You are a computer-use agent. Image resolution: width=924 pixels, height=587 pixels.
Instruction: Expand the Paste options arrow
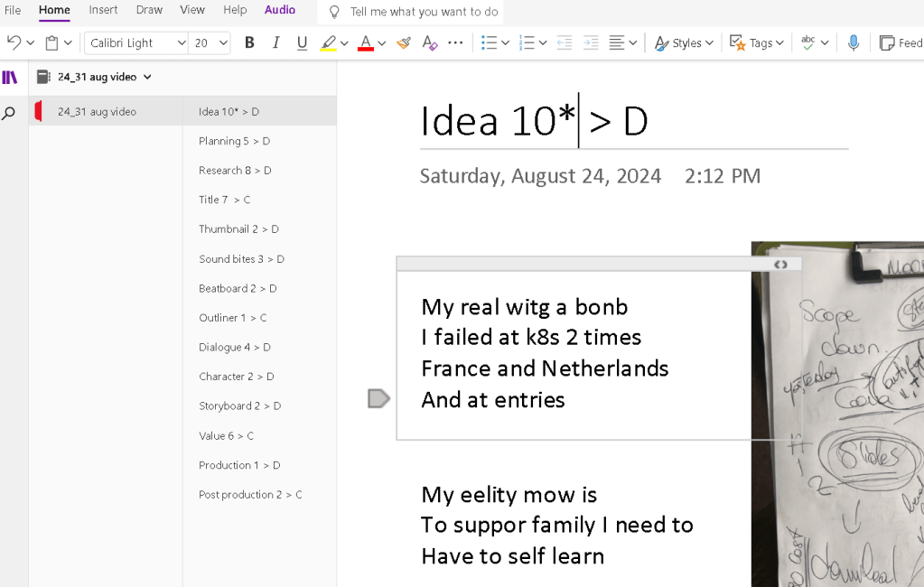(68, 43)
